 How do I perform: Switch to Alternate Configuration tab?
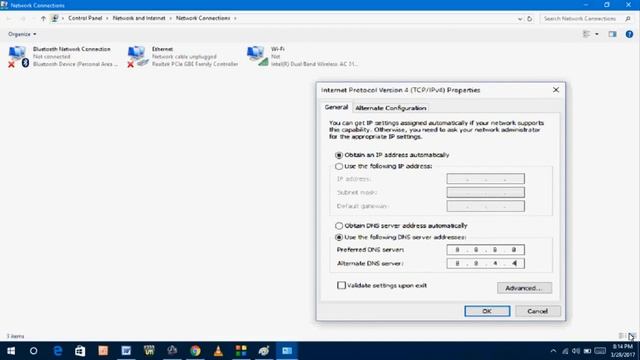pos(391,108)
